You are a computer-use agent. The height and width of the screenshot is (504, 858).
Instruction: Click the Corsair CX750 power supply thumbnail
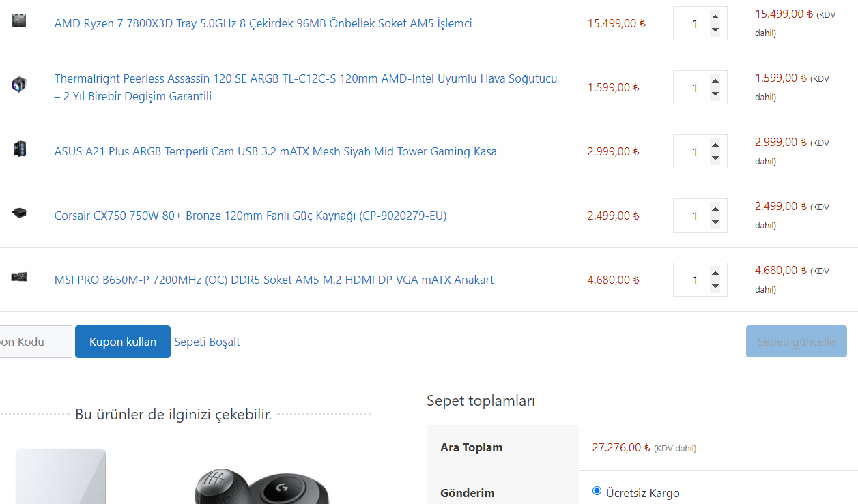coord(19,213)
